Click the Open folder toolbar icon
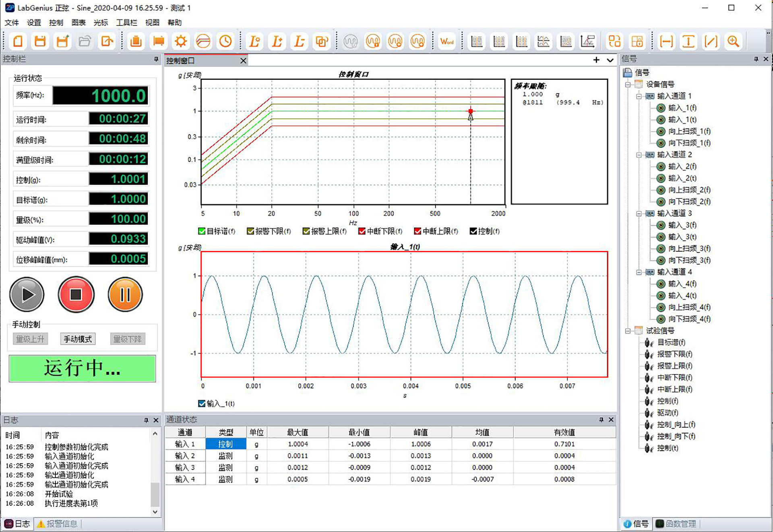 pos(85,41)
